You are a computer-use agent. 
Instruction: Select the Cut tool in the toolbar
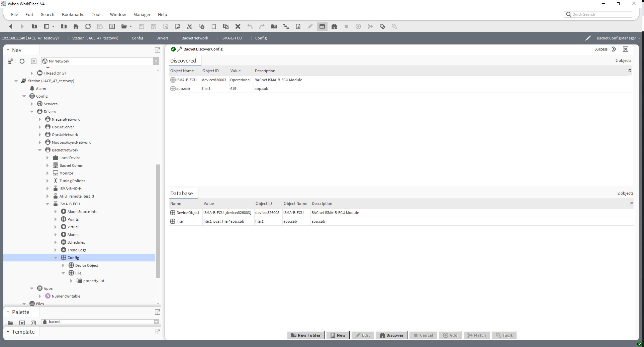(x=189, y=26)
